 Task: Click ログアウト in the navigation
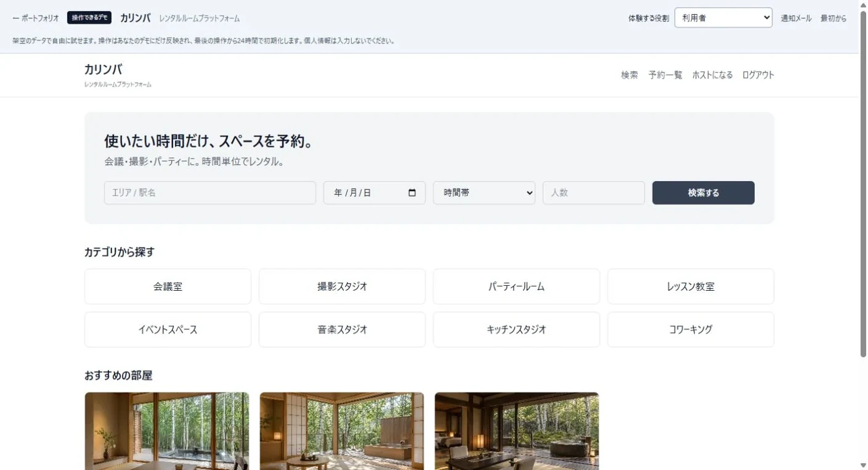[x=758, y=75]
